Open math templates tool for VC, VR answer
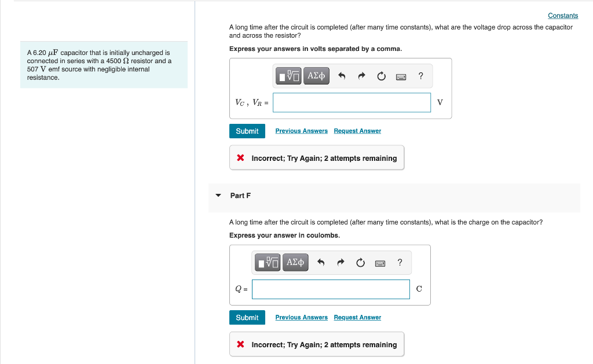The width and height of the screenshot is (593, 364). pyautogui.click(x=288, y=76)
